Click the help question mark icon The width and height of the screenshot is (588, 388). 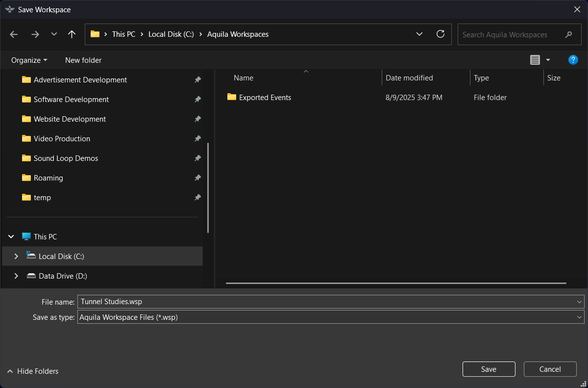pyautogui.click(x=573, y=59)
